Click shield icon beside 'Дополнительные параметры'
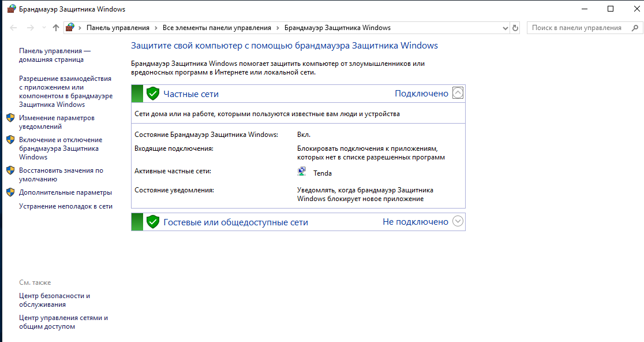Image resolution: width=644 pixels, height=342 pixels. tap(11, 192)
